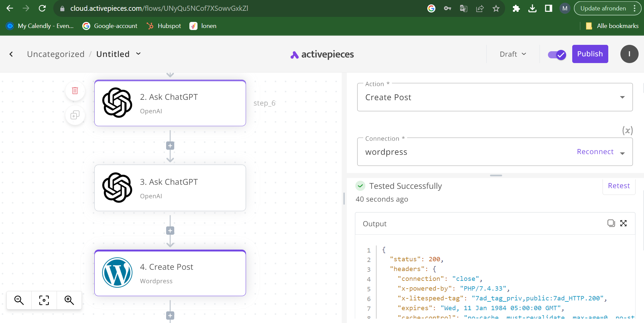Expand the Untitled flow name dropdown
The image size is (644, 323).
tap(138, 54)
